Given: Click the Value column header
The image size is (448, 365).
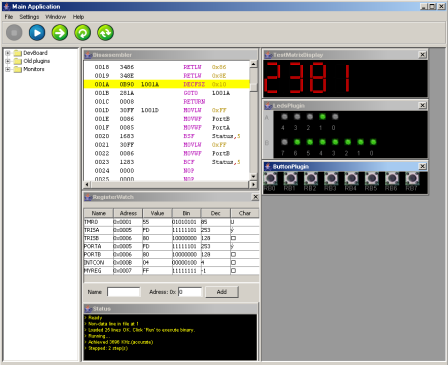Looking at the screenshot, I should pyautogui.click(x=157, y=213).
